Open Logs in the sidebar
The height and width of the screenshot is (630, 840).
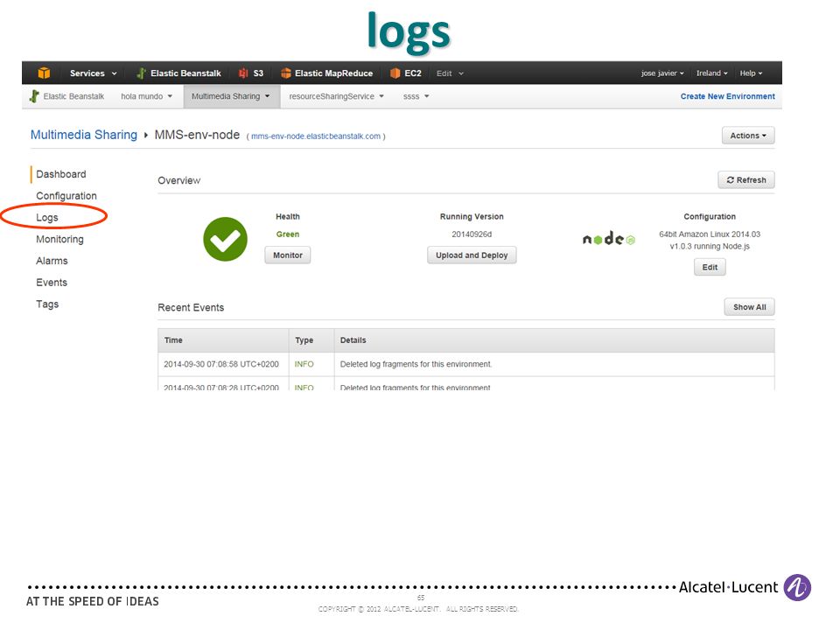click(47, 218)
